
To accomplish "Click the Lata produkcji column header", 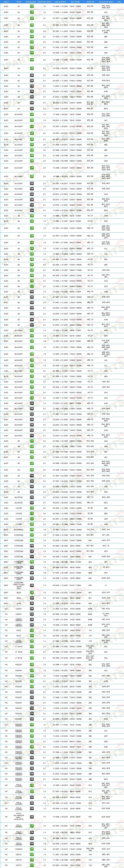I will pos(60,2).
